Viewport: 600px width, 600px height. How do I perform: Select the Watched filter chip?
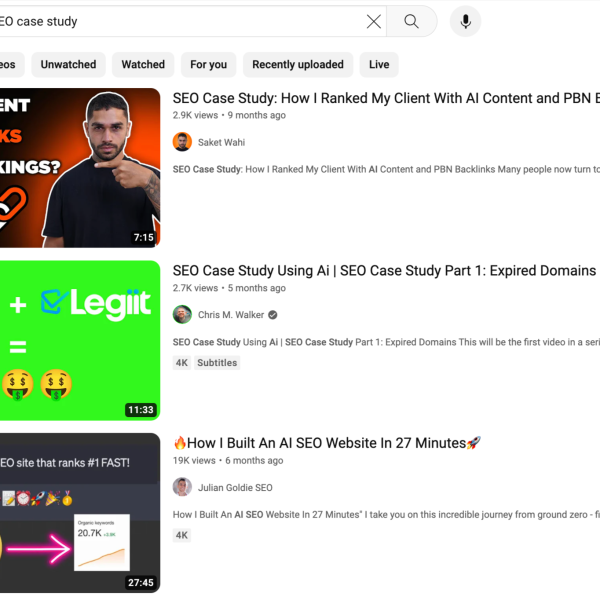143,65
